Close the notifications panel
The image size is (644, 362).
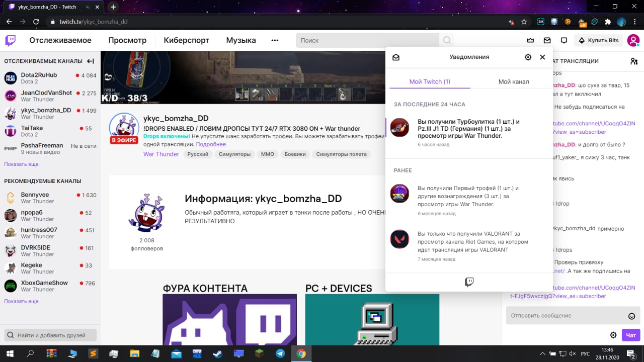point(542,57)
